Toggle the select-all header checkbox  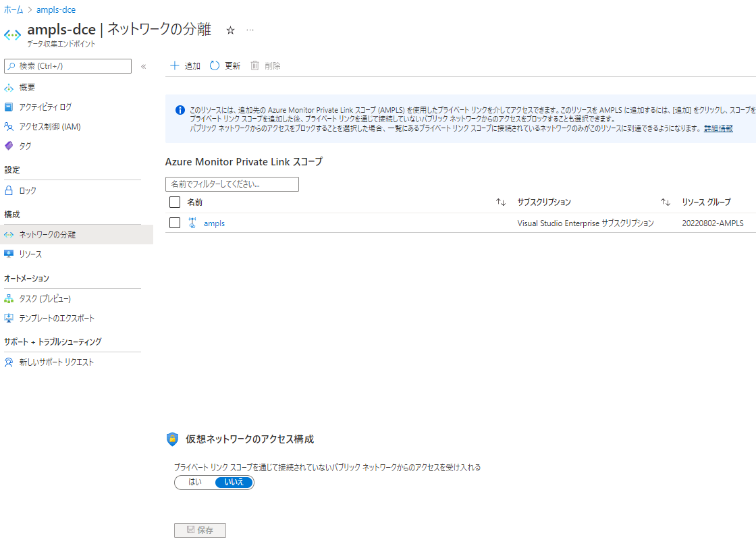tap(175, 202)
